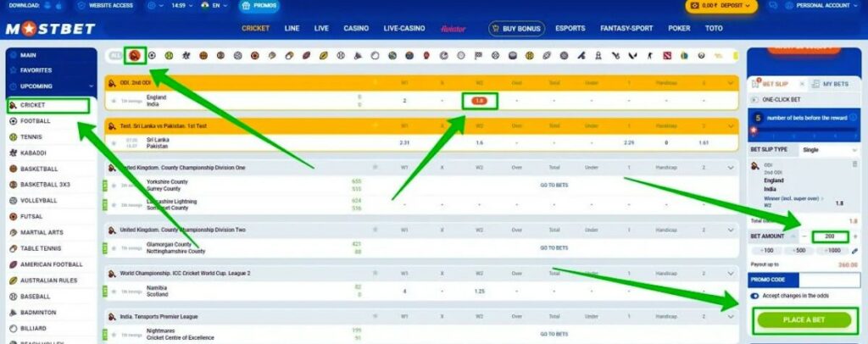
Task: Select the Dota 2 icon in the sports strip
Action: [x=667, y=55]
